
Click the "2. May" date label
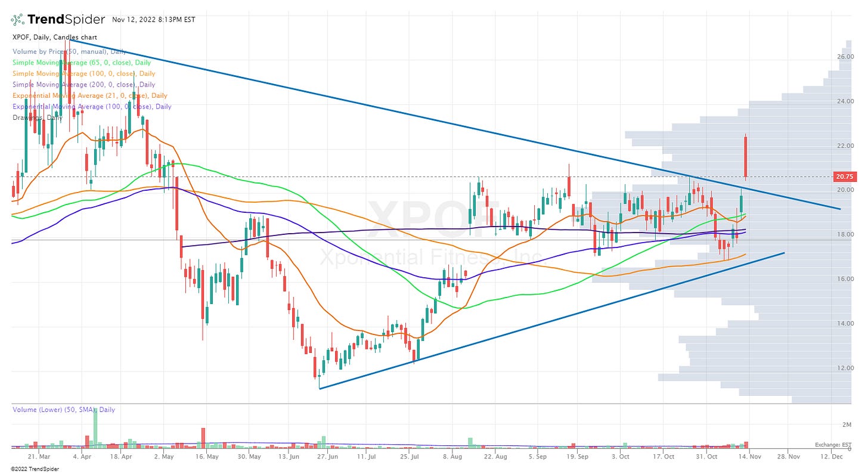[163, 456]
